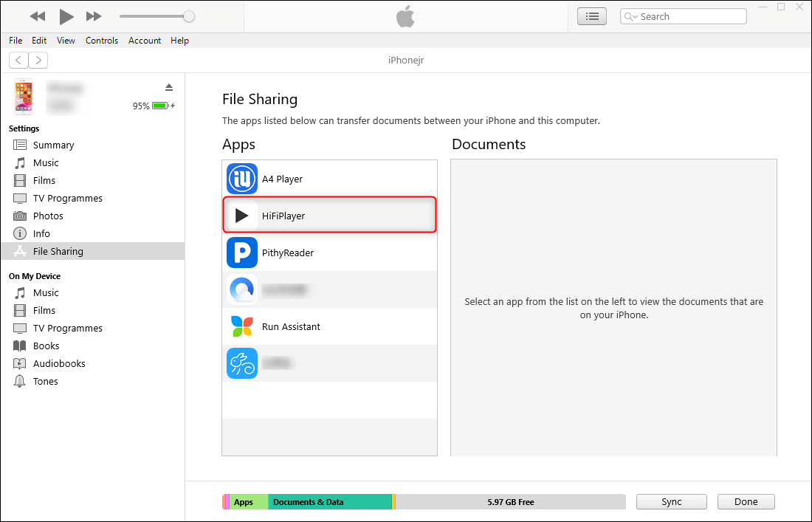Click the Done button
Viewport: 812px width, 522px height.
pos(746,502)
